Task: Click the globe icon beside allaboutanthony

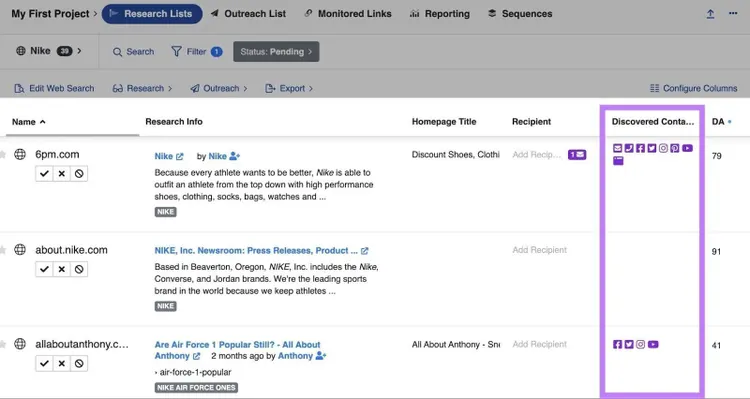Action: pyautogui.click(x=20, y=344)
